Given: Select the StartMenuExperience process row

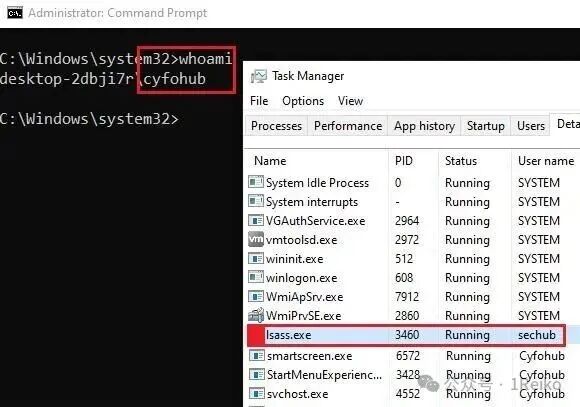Looking at the screenshot, I should tap(411, 374).
